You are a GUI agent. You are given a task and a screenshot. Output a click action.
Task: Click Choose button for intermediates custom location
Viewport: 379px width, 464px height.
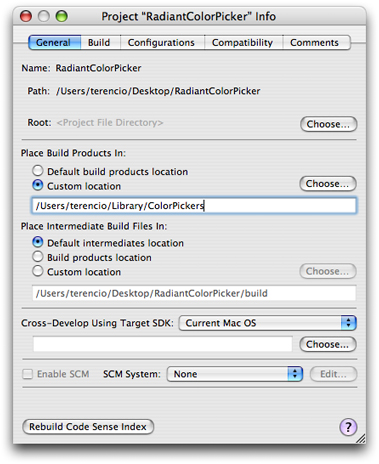pos(328,271)
